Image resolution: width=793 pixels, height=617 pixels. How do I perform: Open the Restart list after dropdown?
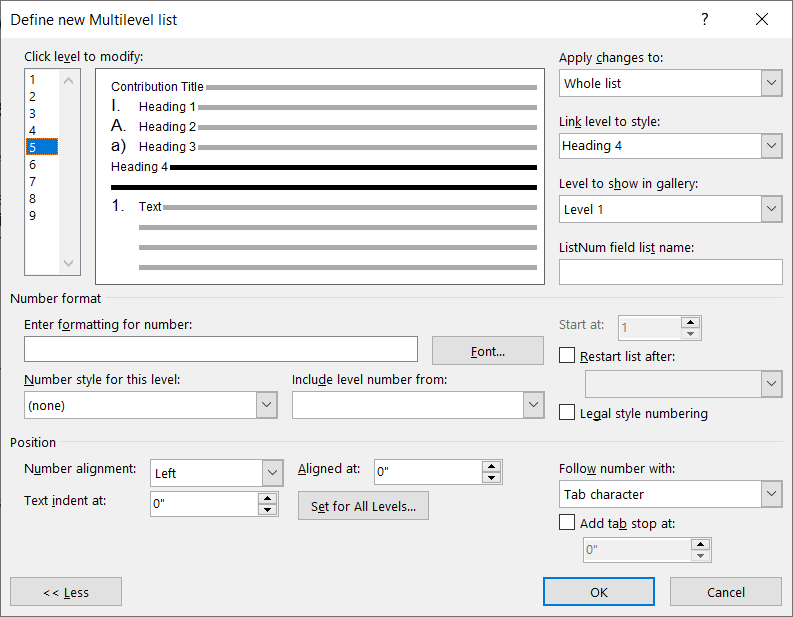tap(771, 384)
